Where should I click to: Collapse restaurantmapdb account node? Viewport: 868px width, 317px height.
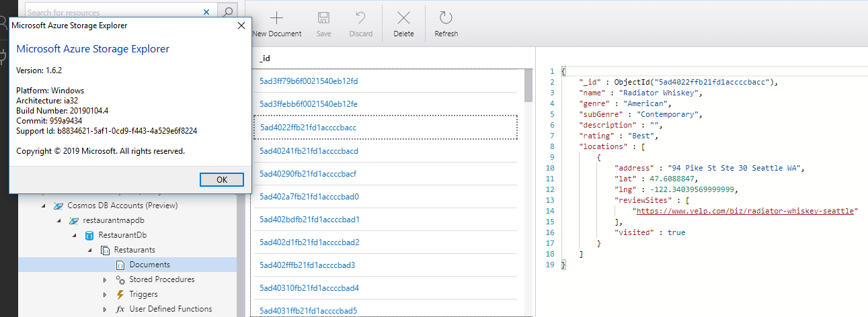point(58,220)
